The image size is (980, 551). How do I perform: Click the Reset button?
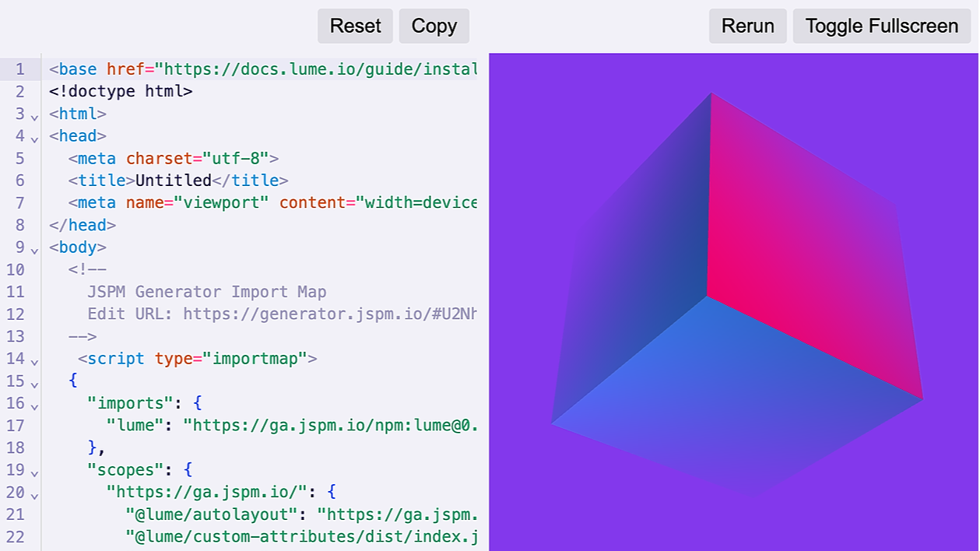click(x=355, y=26)
